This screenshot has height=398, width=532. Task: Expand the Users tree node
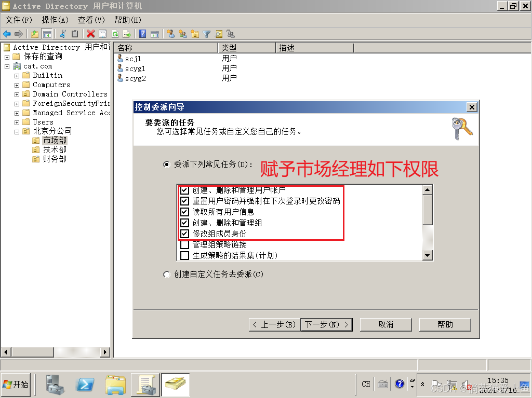tap(17, 122)
